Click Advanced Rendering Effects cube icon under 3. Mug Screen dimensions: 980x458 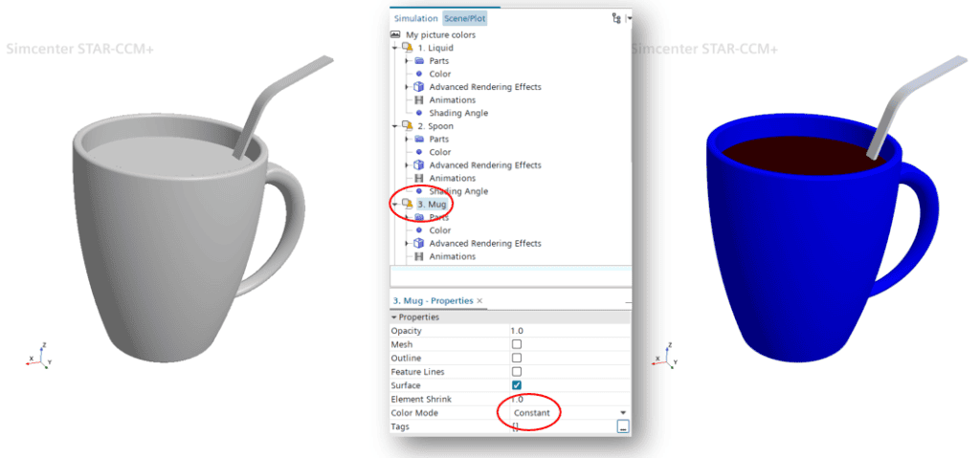419,244
